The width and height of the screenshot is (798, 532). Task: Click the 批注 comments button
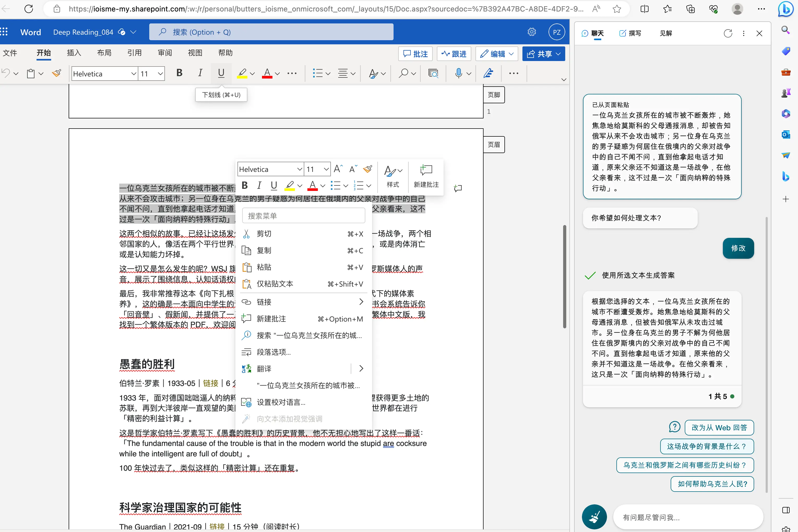coord(415,54)
